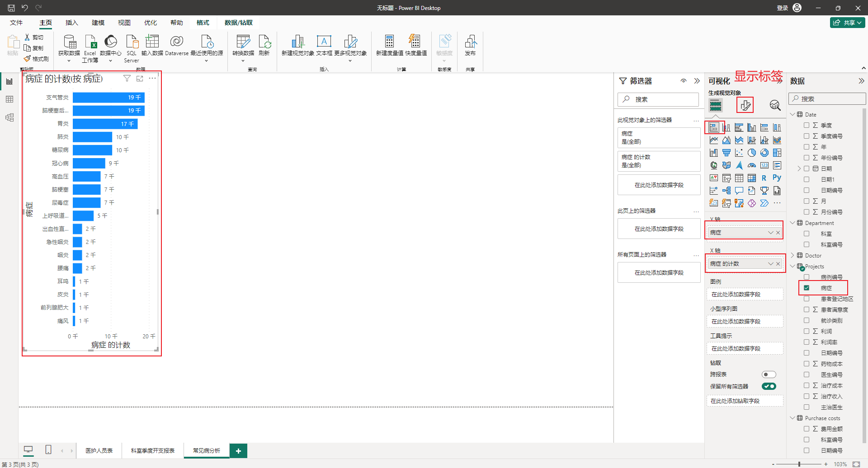Switch to desktop layout icon

[28, 449]
